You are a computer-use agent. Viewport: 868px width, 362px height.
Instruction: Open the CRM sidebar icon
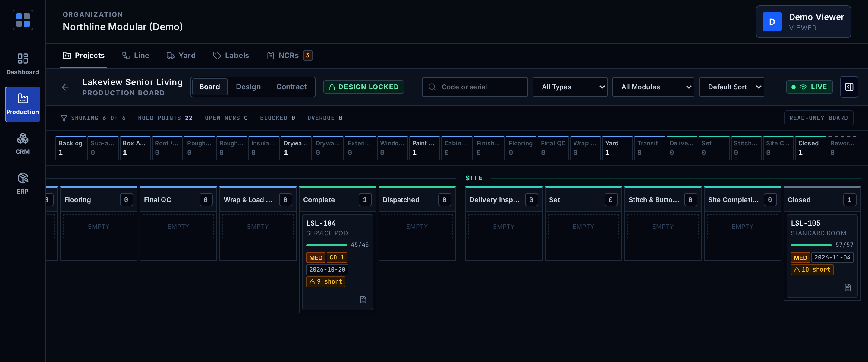click(x=23, y=144)
